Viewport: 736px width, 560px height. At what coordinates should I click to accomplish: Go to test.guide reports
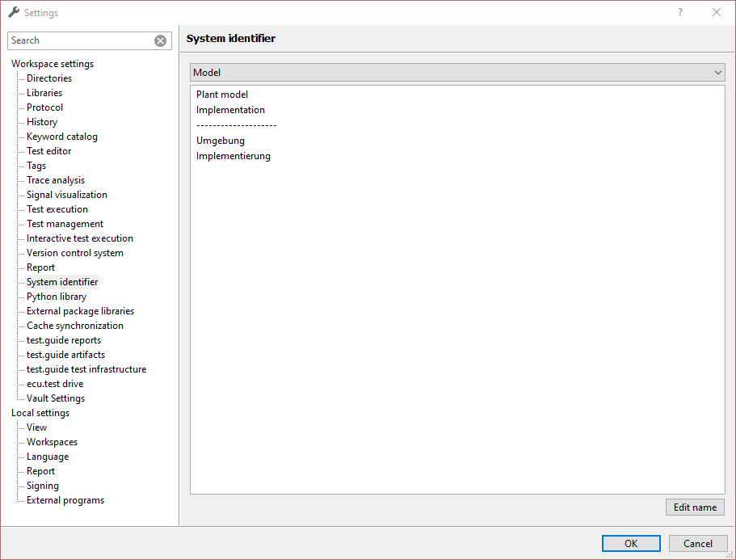click(64, 340)
